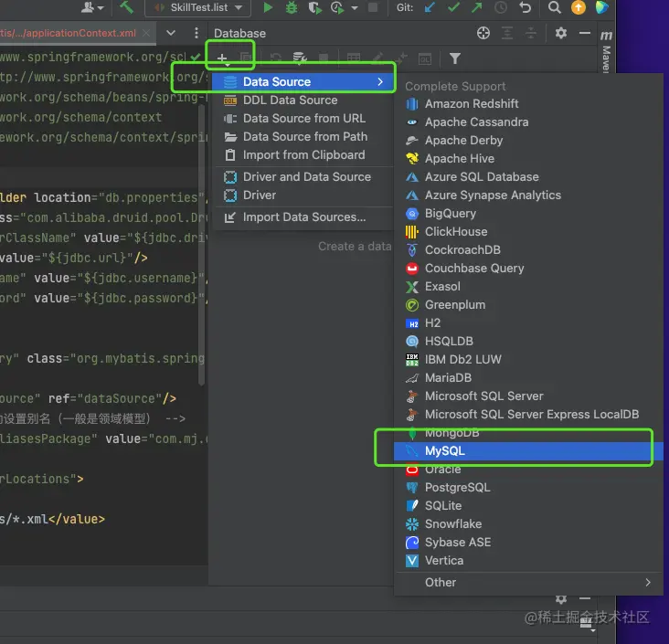Click the Database toolbar stop icon
The width and height of the screenshot is (669, 644).
[324, 58]
